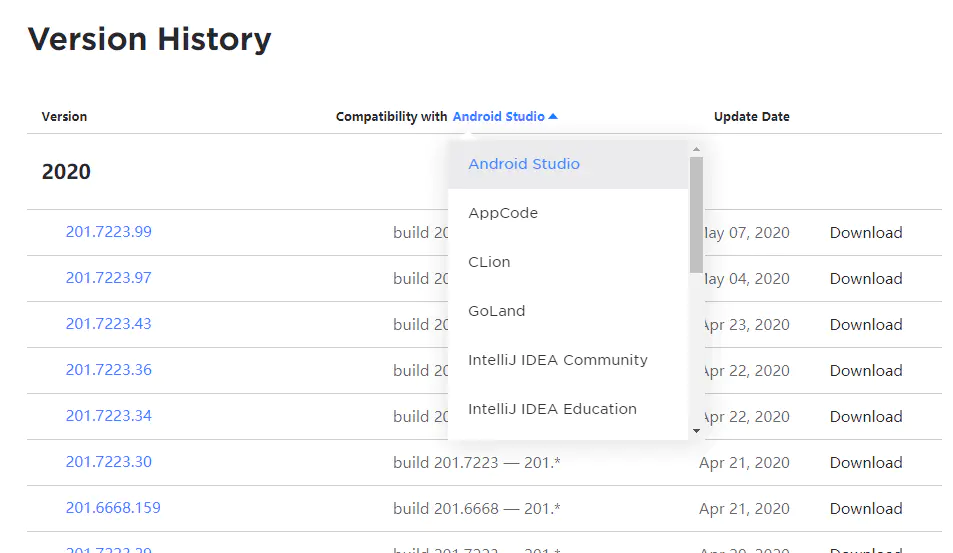Choose IntelliJ IDEA Education option

tap(552, 409)
